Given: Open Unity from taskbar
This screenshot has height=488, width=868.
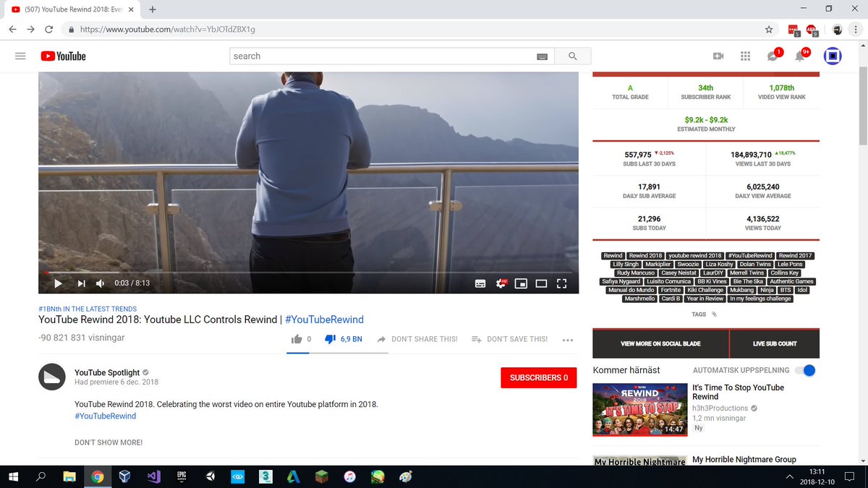Looking at the screenshot, I should pos(210,476).
